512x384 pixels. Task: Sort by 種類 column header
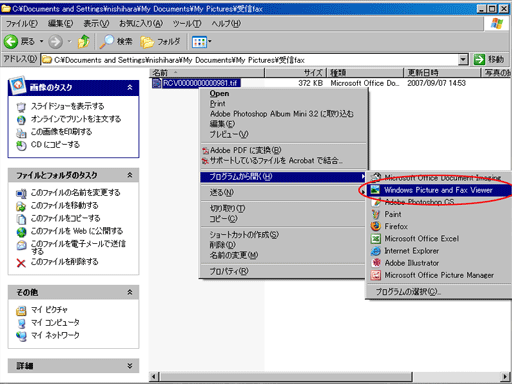coord(366,73)
